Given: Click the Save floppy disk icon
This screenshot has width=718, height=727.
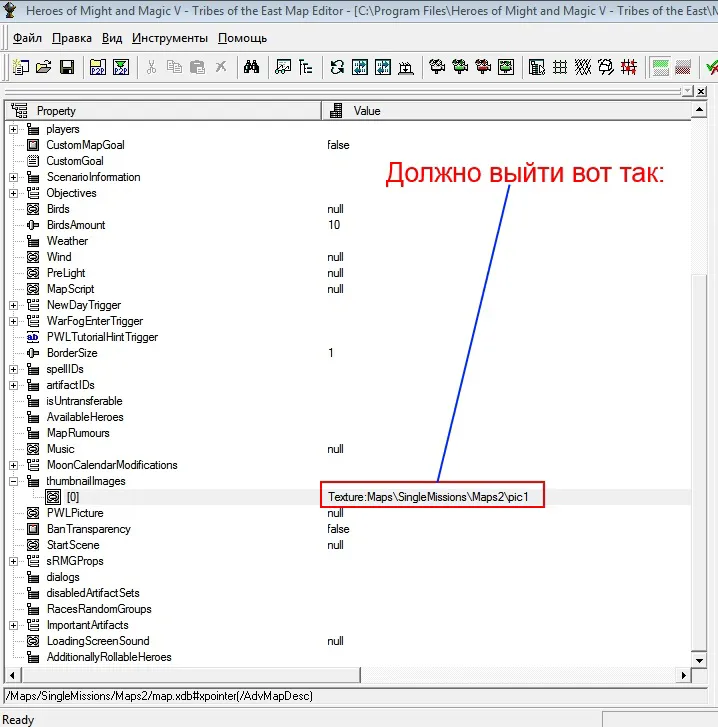Looking at the screenshot, I should click(67, 67).
